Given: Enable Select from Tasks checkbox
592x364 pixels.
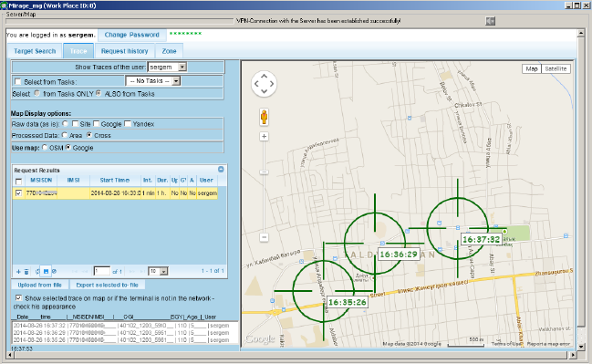Looking at the screenshot, I should click(x=17, y=81).
